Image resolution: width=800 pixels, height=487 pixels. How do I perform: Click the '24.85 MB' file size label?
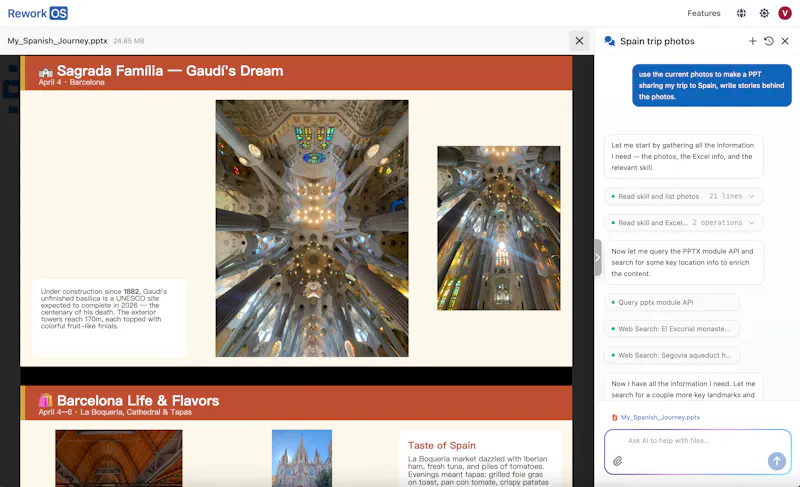129,41
